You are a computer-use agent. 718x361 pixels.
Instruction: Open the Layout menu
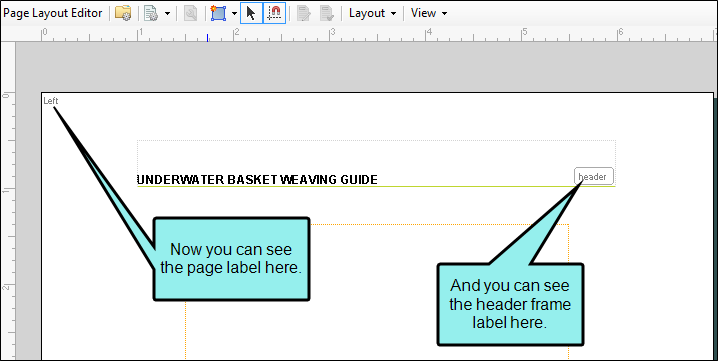click(x=372, y=13)
